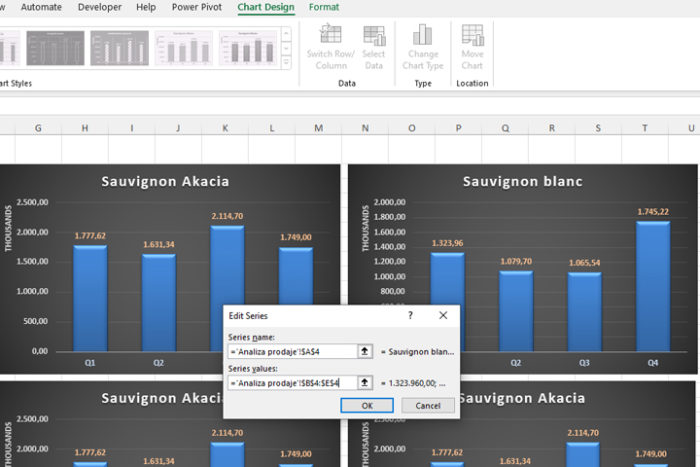Open the Developer tab
The height and width of the screenshot is (467, 700).
tap(100, 7)
